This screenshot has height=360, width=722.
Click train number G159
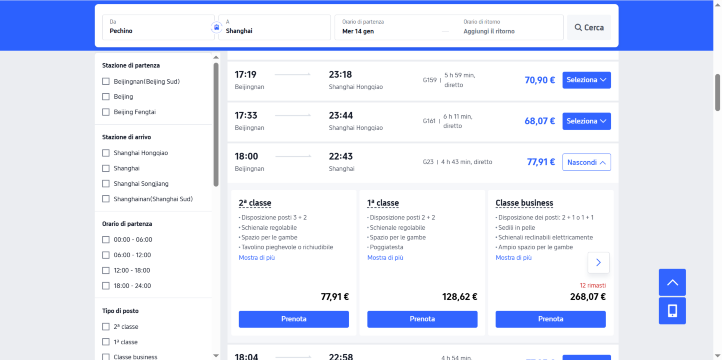click(x=429, y=80)
